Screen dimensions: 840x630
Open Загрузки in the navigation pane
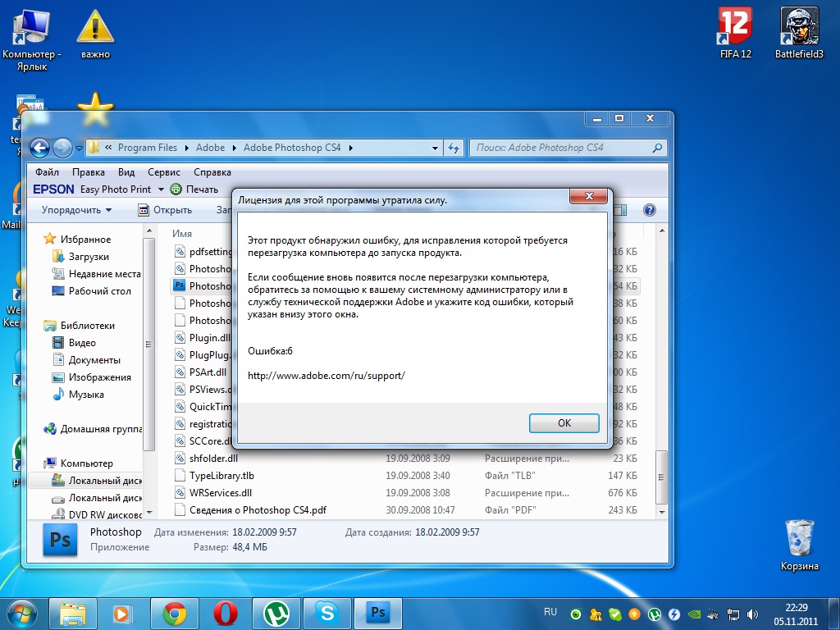[x=81, y=257]
